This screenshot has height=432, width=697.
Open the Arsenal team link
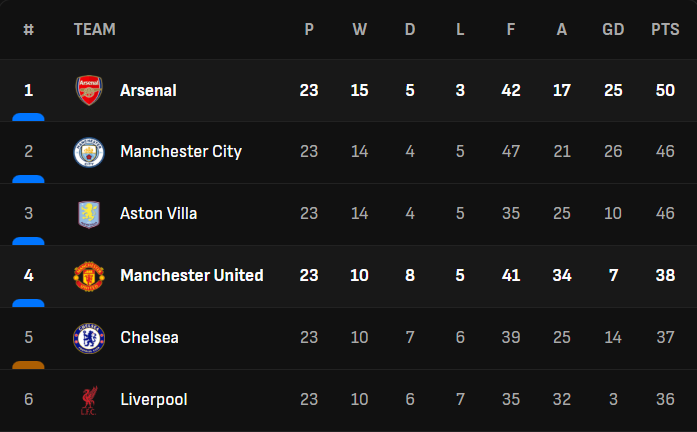point(148,90)
